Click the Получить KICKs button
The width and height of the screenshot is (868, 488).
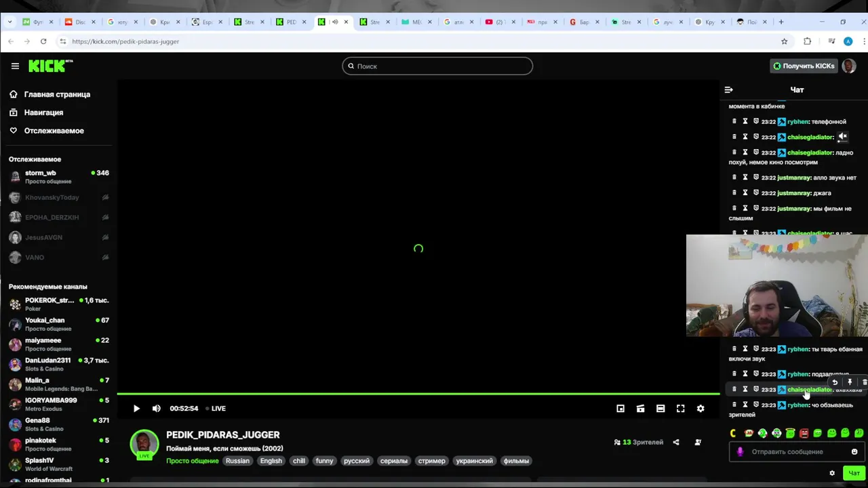pyautogui.click(x=804, y=66)
